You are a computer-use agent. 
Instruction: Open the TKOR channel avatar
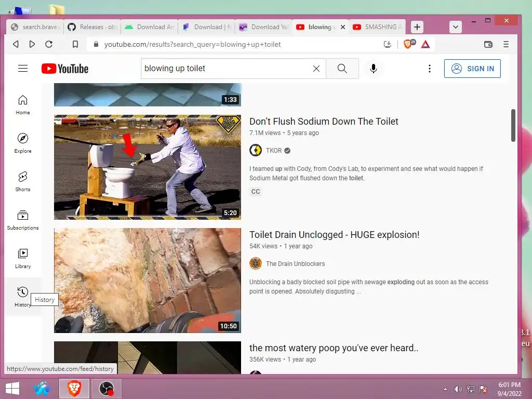256,150
